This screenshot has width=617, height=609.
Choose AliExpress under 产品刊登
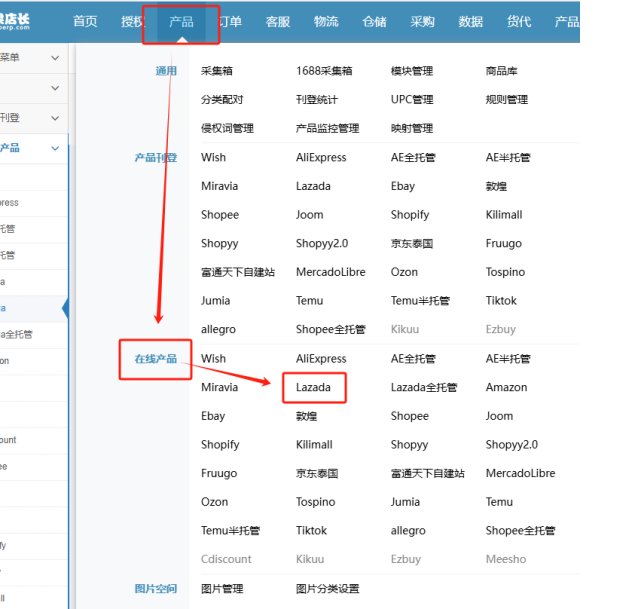pos(321,157)
